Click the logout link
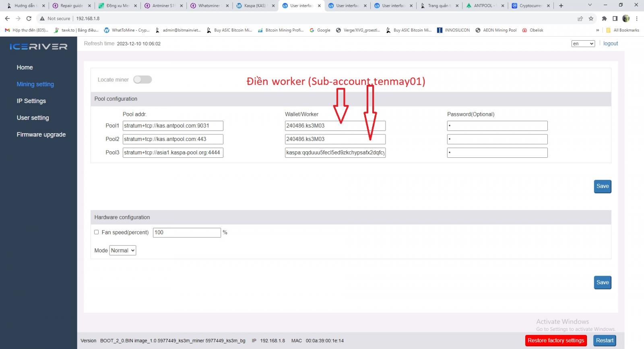This screenshot has height=349, width=644. click(611, 43)
